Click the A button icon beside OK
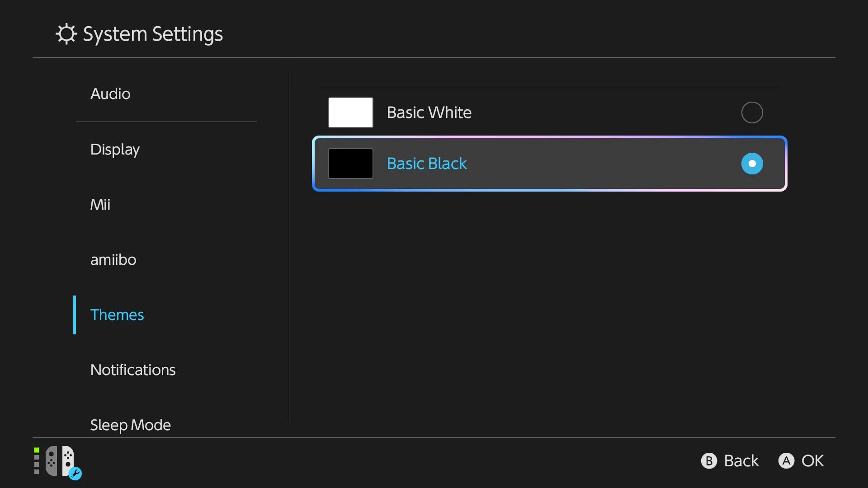This screenshot has height=488, width=868. (786, 461)
